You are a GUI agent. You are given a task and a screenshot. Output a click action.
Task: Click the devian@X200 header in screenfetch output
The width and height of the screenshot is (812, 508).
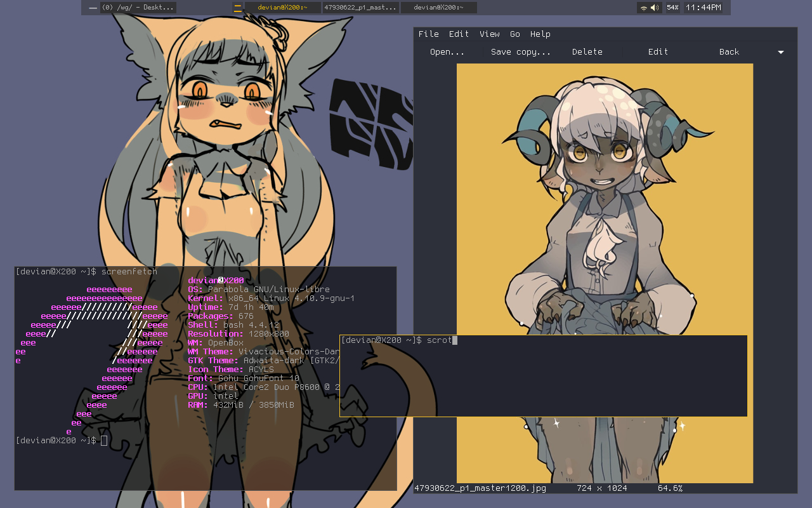[x=216, y=281]
